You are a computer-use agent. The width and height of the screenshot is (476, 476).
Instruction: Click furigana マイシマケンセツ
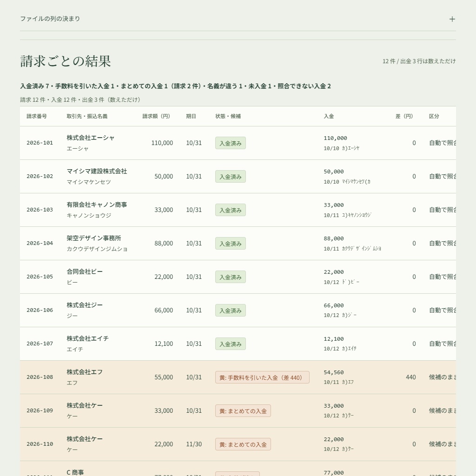tap(89, 182)
